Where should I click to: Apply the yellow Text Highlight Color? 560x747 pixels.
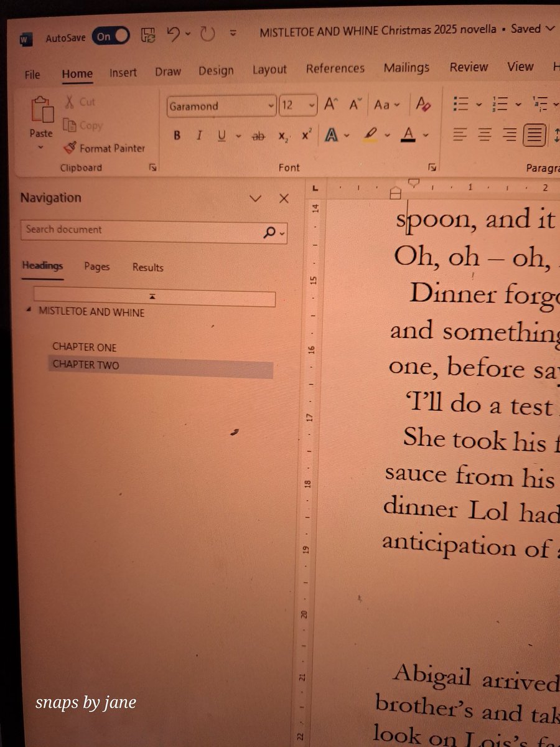[368, 134]
